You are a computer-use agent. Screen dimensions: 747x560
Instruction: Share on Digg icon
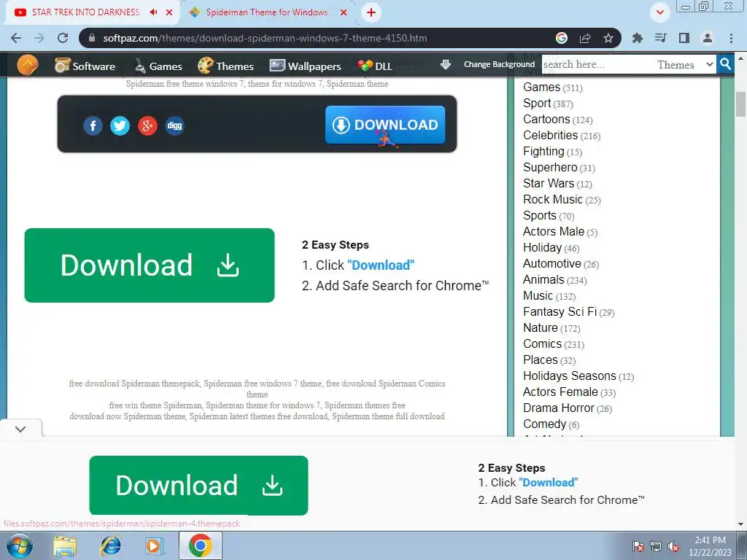pyautogui.click(x=175, y=125)
